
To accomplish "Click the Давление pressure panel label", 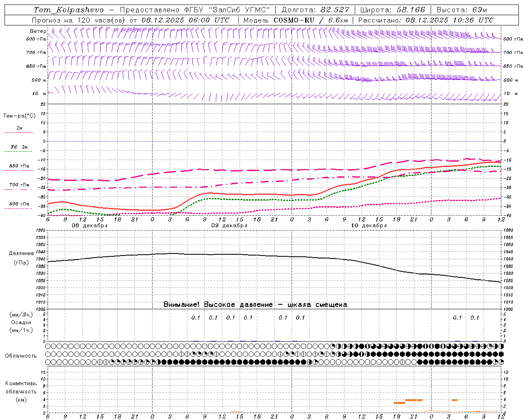I will click(x=21, y=253).
